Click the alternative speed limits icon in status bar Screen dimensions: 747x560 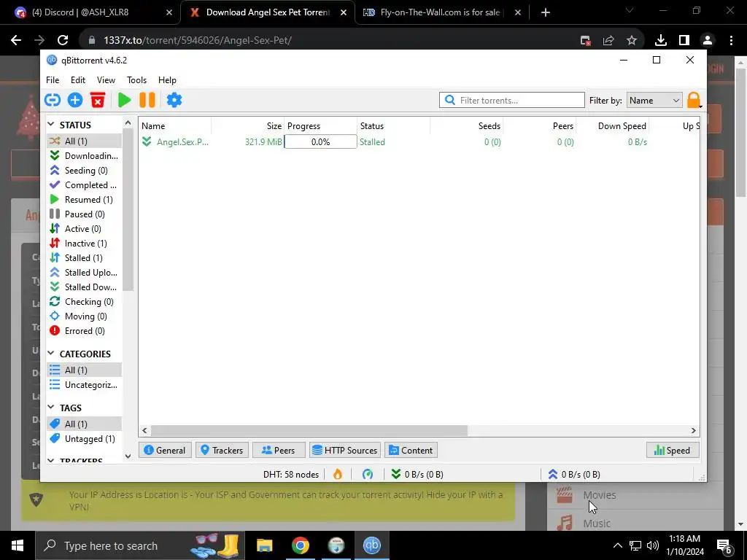[x=368, y=474]
